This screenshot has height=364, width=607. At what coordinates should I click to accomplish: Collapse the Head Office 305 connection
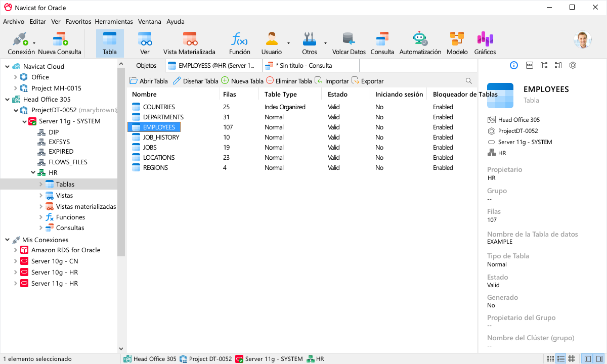point(8,99)
